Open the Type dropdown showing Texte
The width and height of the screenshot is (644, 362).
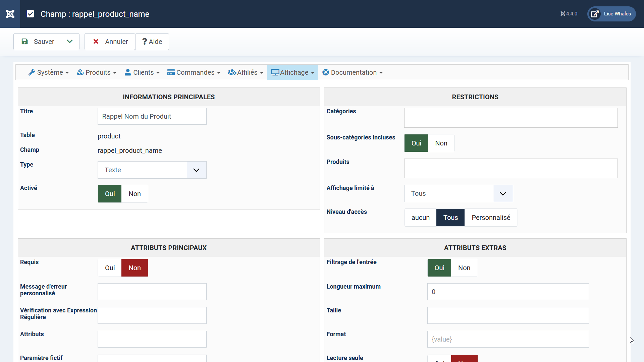tap(152, 170)
